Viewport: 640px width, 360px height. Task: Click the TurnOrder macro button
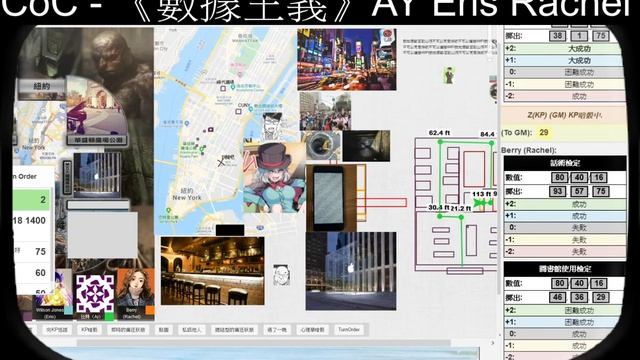[349, 330]
